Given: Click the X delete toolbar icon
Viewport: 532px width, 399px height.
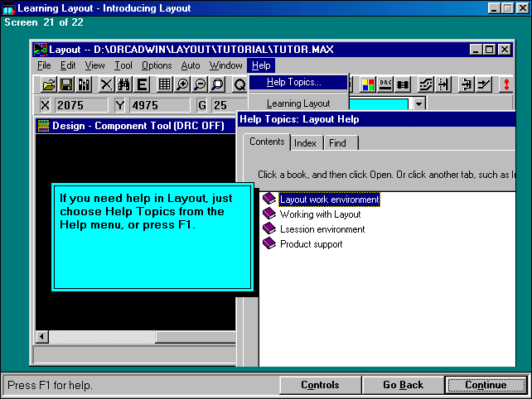Looking at the screenshot, I should 107,84.
